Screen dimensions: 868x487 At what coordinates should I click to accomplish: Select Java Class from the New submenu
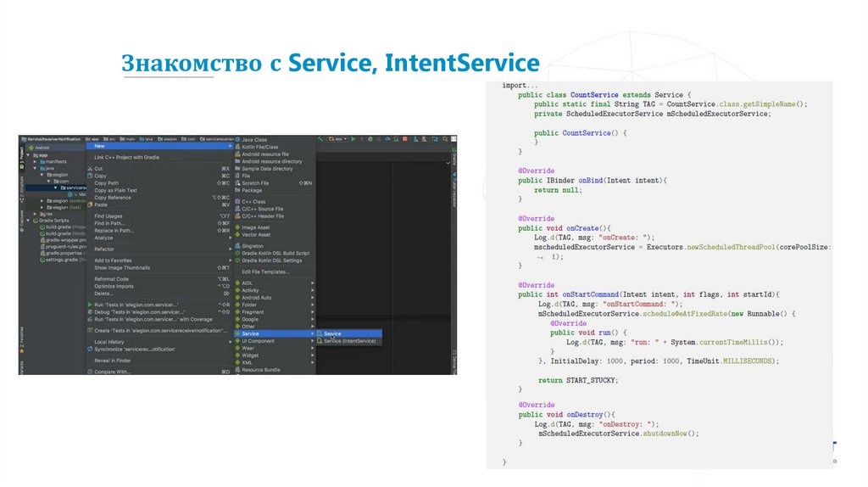click(x=253, y=140)
